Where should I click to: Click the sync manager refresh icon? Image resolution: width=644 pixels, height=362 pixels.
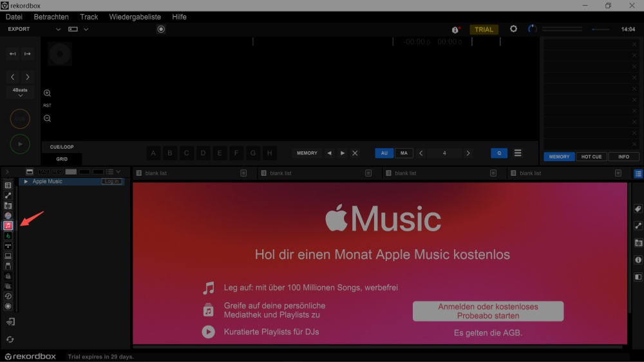click(10, 339)
